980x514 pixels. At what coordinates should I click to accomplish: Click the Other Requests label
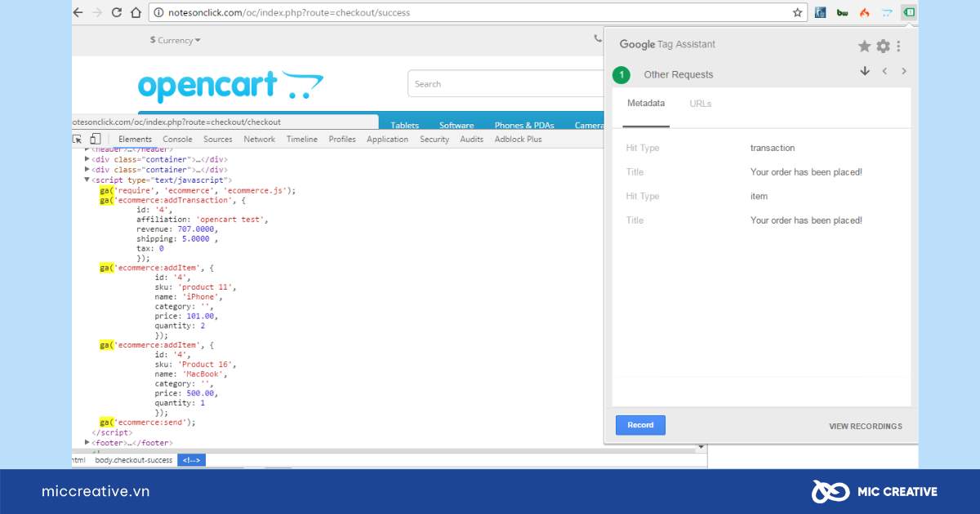click(679, 75)
